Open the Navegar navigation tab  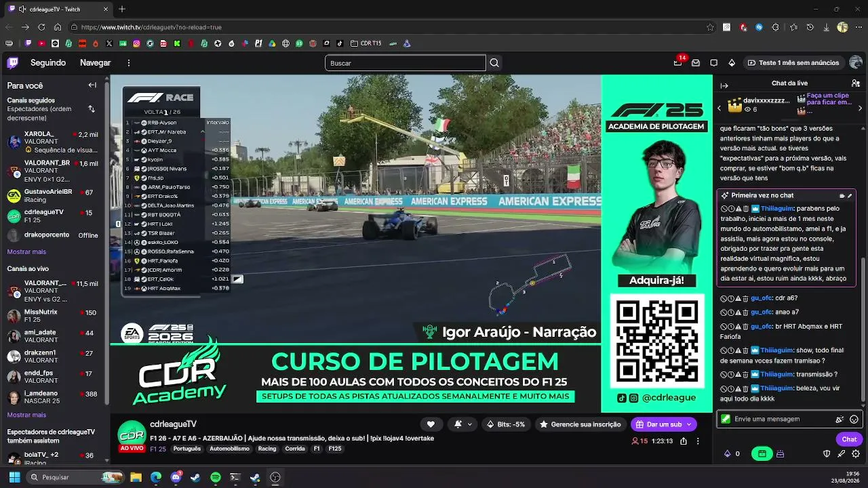95,62
